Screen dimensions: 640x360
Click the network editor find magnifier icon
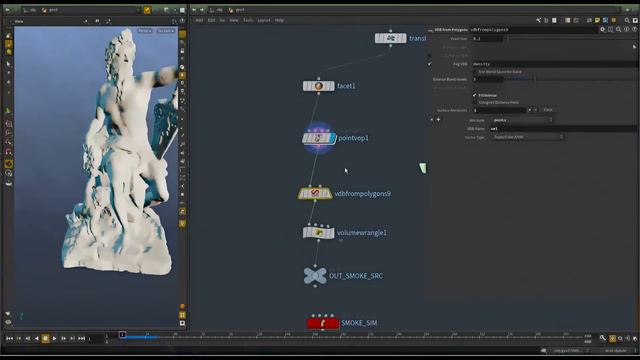tap(627, 20)
